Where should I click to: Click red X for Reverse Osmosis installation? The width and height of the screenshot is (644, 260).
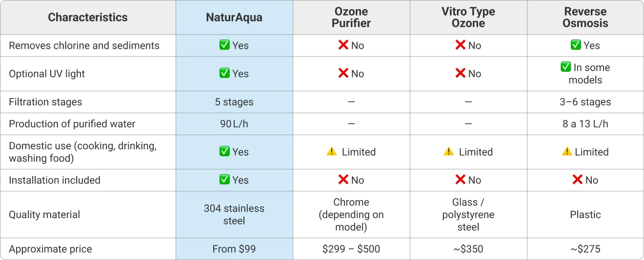[x=578, y=180]
